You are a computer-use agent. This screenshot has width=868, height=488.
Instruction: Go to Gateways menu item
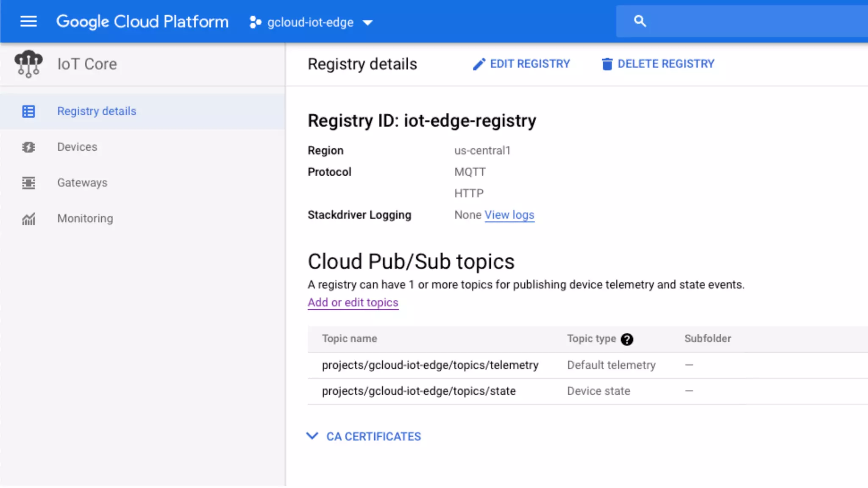[x=82, y=183]
